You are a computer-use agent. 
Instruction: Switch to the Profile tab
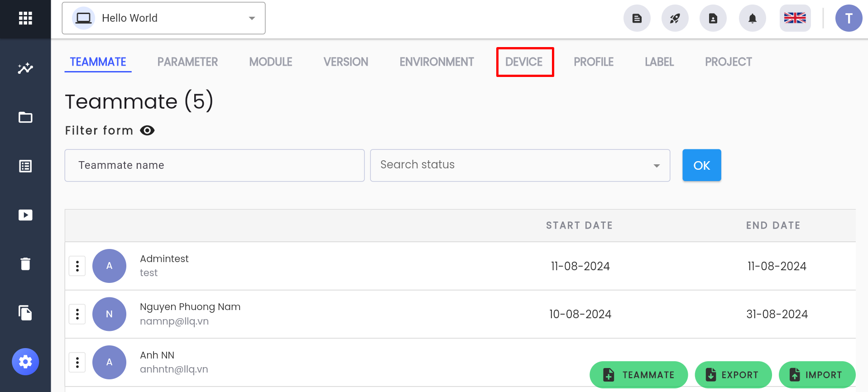tap(594, 62)
